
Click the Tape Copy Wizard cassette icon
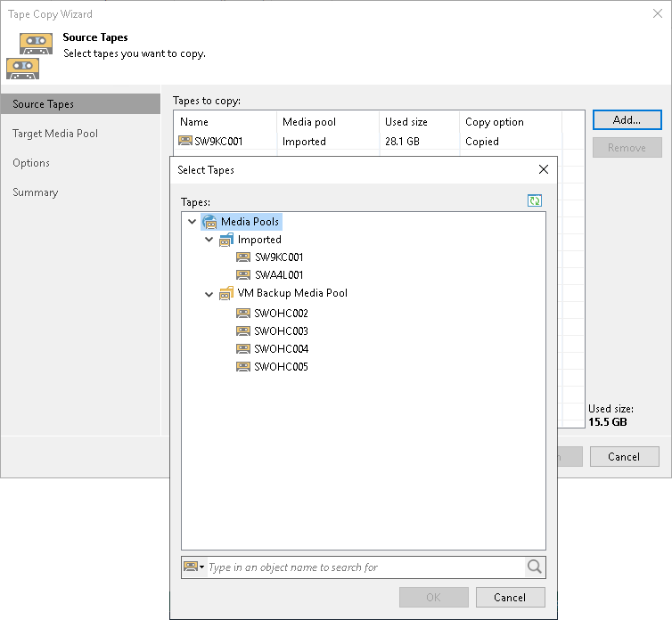point(29,56)
